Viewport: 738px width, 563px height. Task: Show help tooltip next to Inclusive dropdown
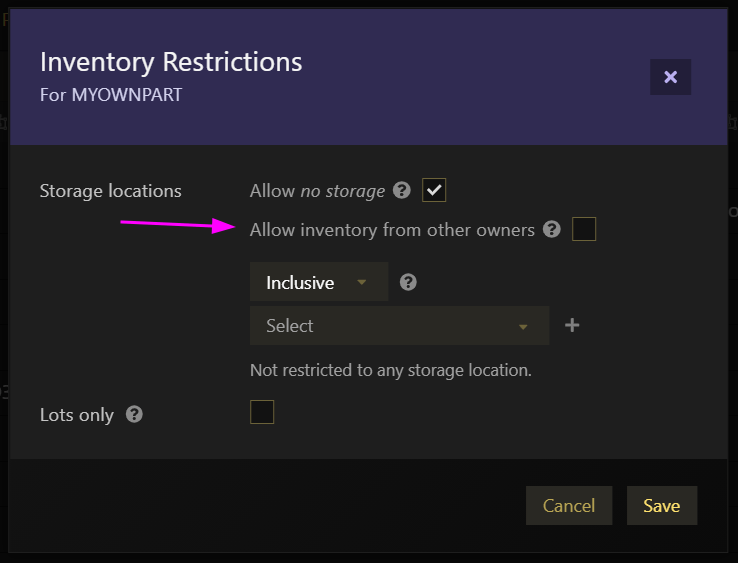point(408,282)
